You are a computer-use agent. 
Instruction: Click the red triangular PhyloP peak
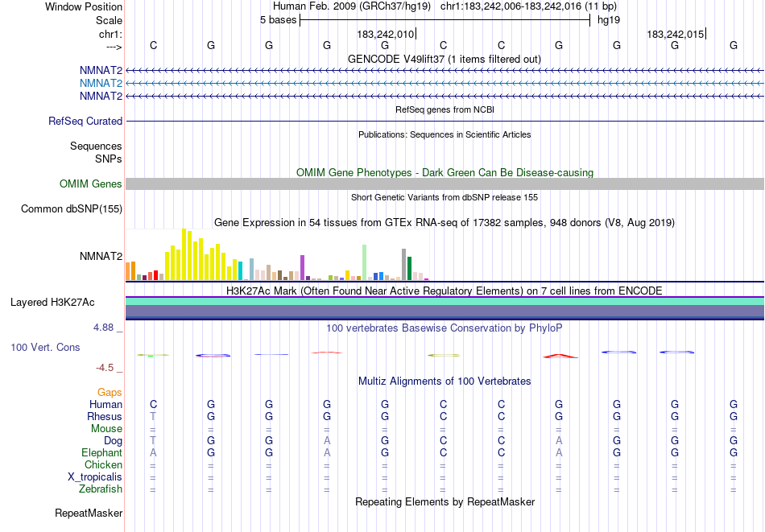click(560, 356)
